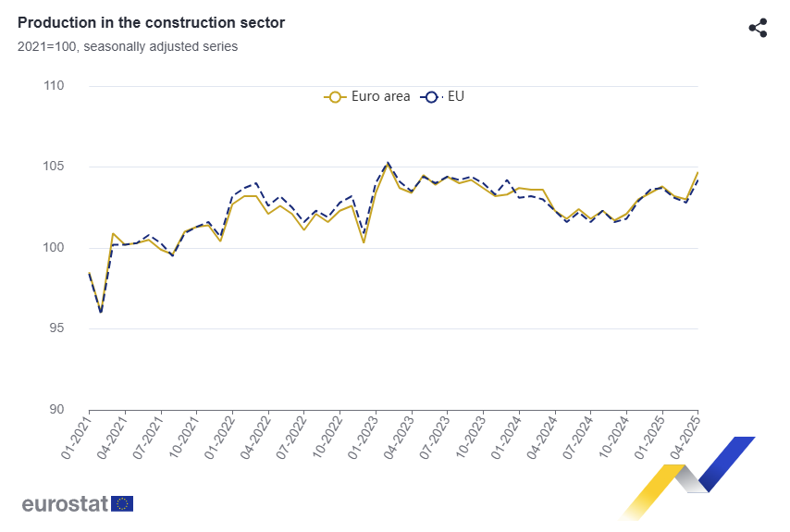Click the share icon

click(758, 28)
